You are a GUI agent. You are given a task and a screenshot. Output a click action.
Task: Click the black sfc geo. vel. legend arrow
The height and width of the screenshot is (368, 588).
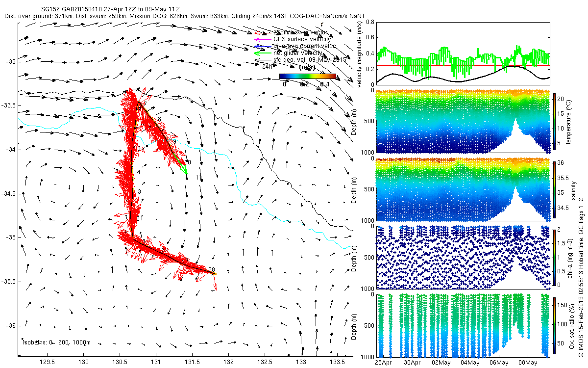pos(263,60)
